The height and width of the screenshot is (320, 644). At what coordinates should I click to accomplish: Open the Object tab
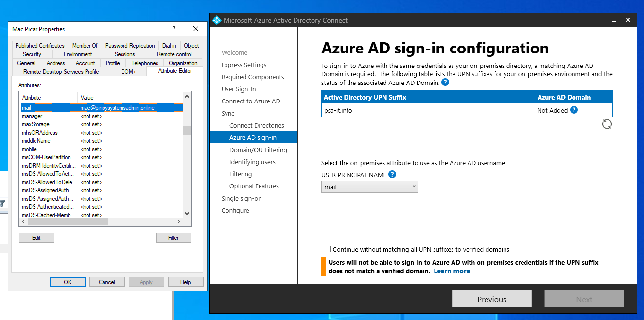191,46
